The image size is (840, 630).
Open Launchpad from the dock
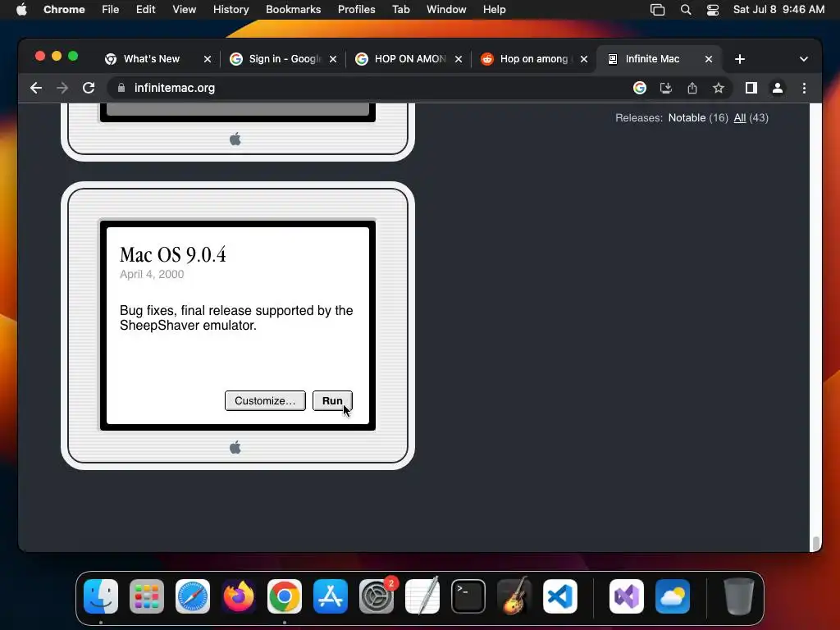pos(147,596)
